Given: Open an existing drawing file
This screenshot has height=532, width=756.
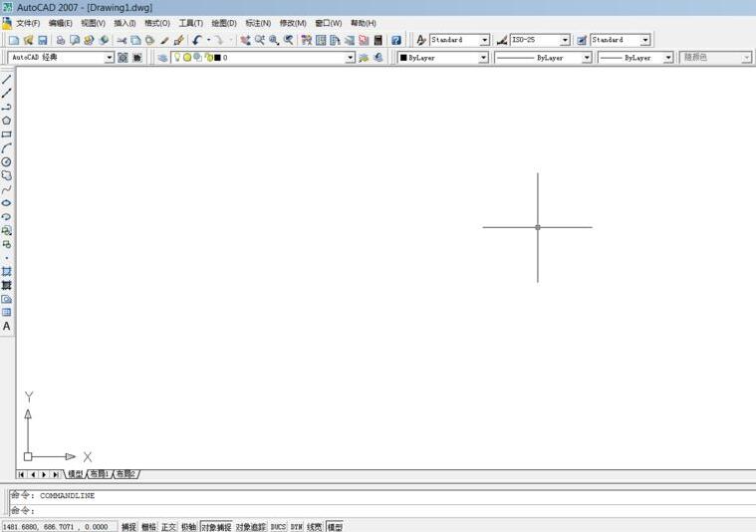Looking at the screenshot, I should coord(29,40).
